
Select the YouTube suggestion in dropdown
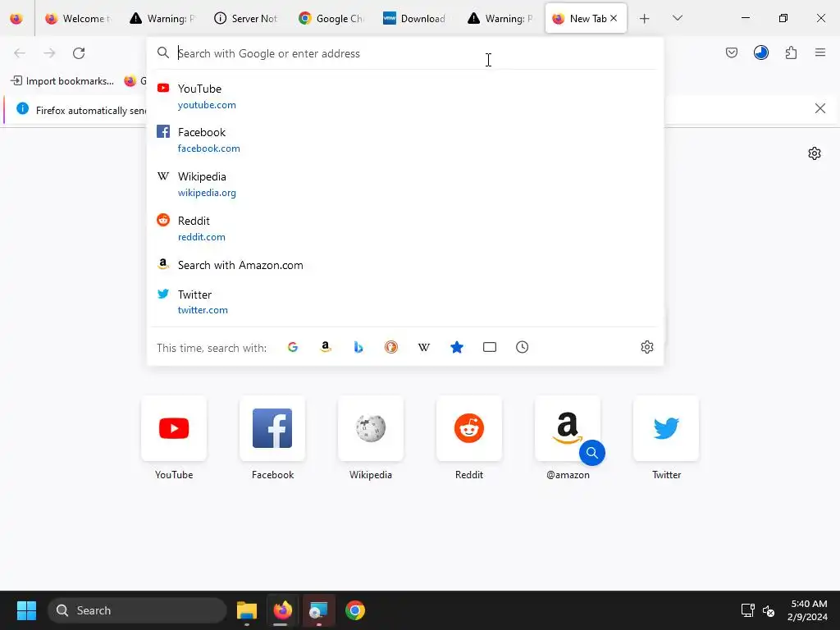coord(405,97)
